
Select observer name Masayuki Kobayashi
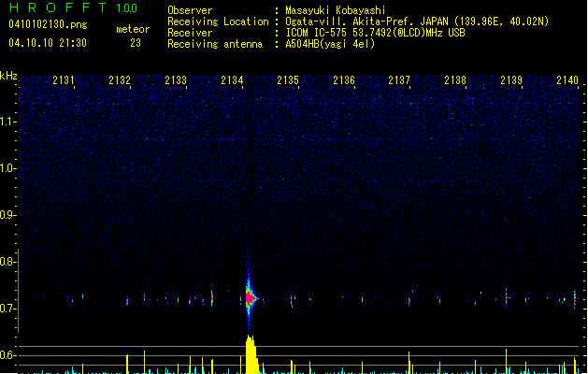coord(336,10)
